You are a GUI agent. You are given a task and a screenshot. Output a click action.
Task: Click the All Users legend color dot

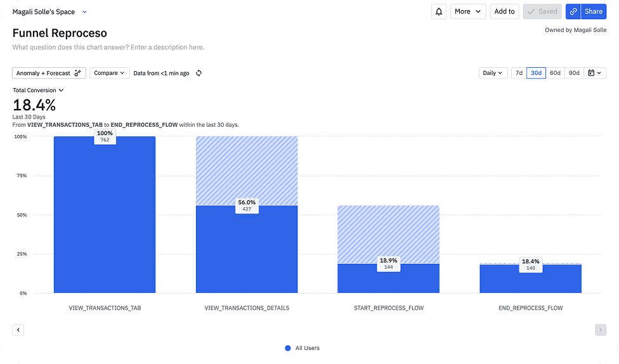pyautogui.click(x=288, y=348)
